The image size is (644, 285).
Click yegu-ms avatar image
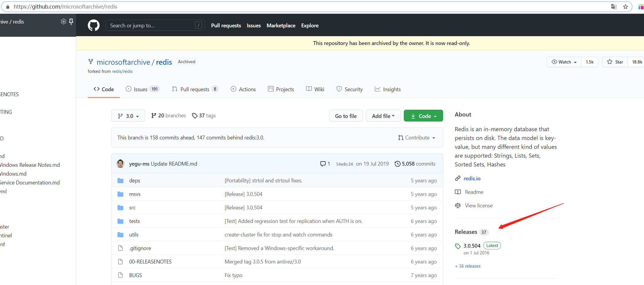(120, 164)
